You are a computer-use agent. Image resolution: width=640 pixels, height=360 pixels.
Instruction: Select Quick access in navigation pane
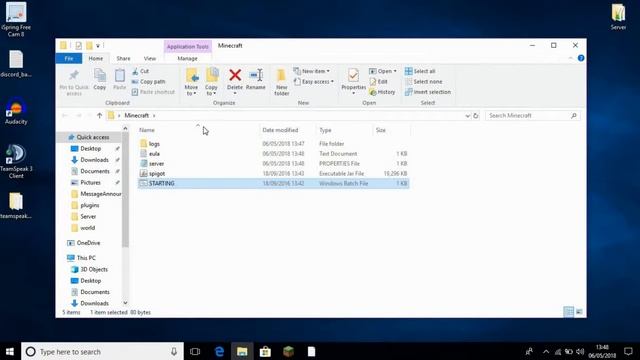(x=89, y=137)
